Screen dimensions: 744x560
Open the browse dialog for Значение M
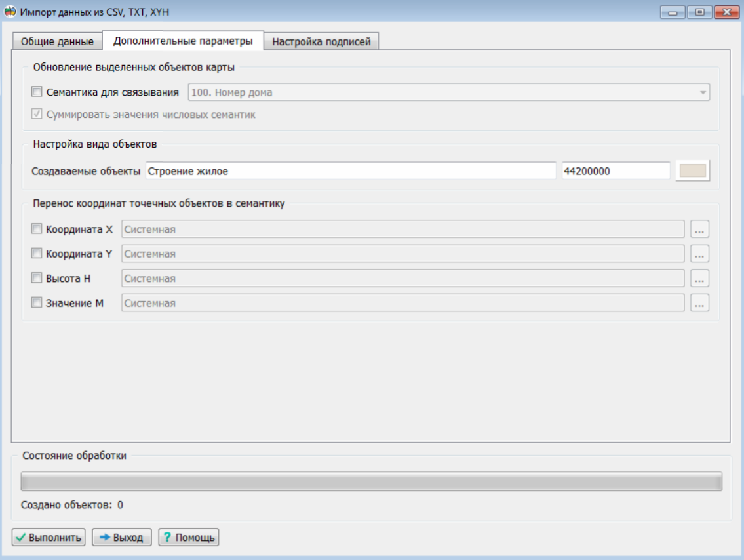pyautogui.click(x=700, y=303)
